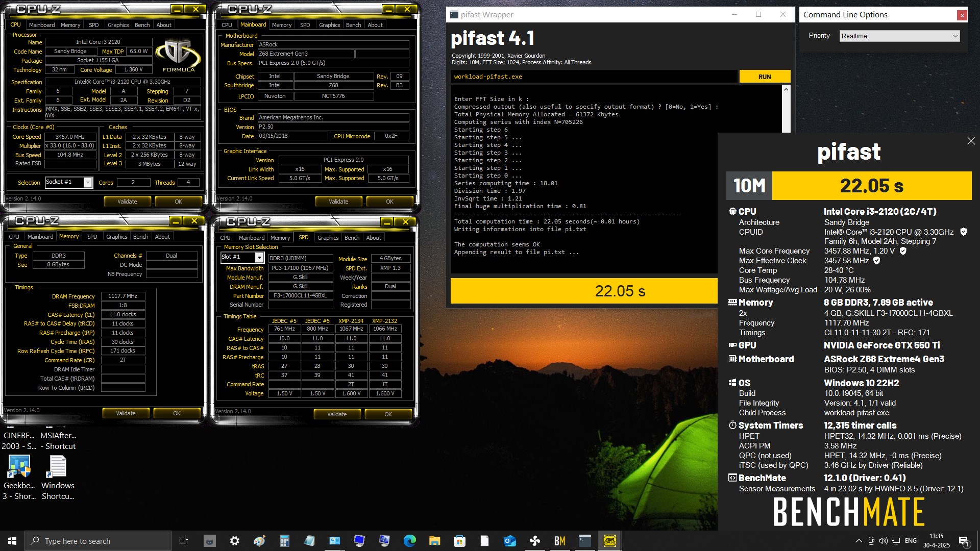980x551 pixels.
Task: Click the yellow 22.05 s result bar in pifast wrapper
Action: 584,291
